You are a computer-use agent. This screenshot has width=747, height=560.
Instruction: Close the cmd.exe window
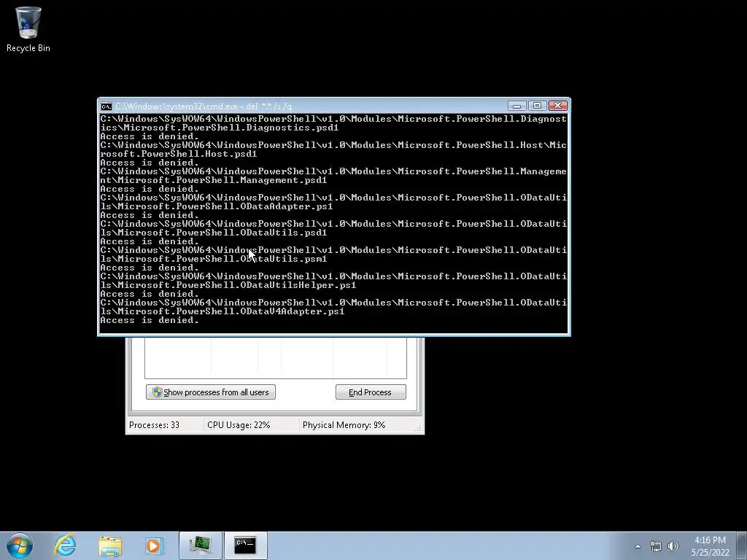[557, 106]
